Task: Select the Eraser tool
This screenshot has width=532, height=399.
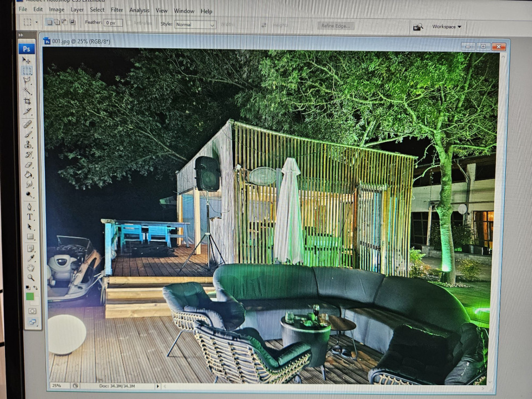Action: pyautogui.click(x=28, y=165)
